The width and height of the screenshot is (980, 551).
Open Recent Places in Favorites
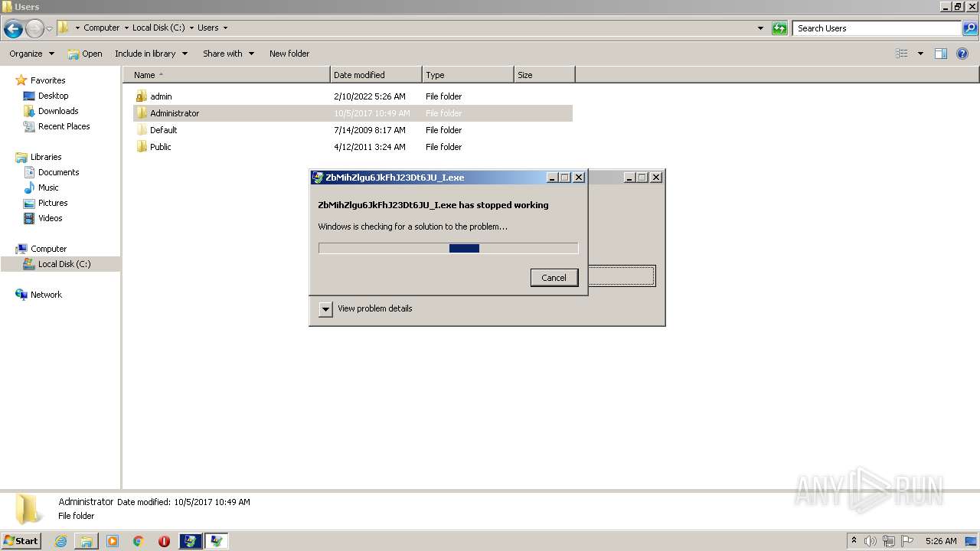coord(64,126)
